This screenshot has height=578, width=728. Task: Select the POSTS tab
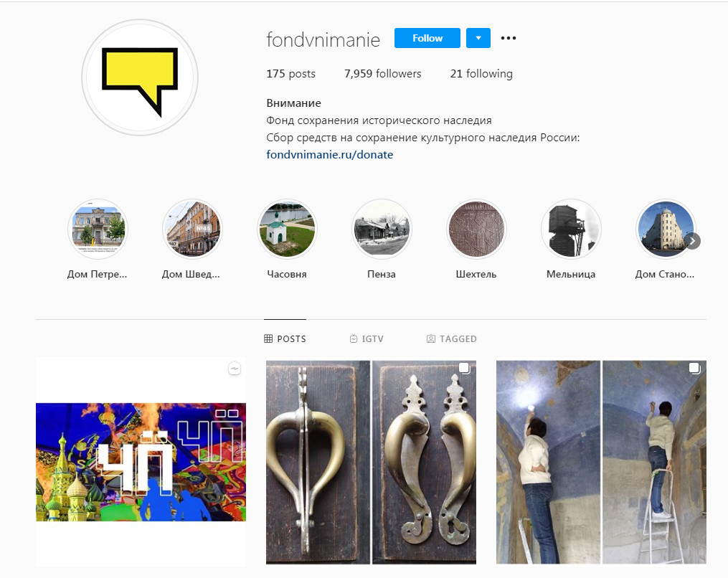click(x=285, y=339)
